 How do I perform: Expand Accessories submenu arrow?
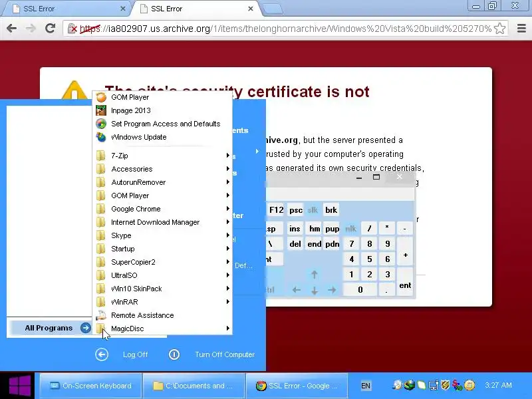point(228,169)
